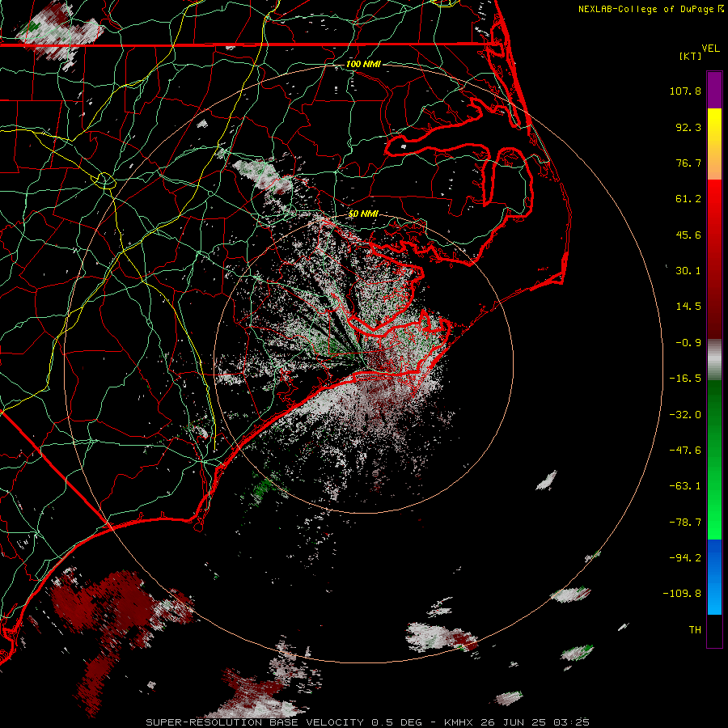728x728 pixels.
Task: Click the VEL legend title
Action: (x=710, y=49)
